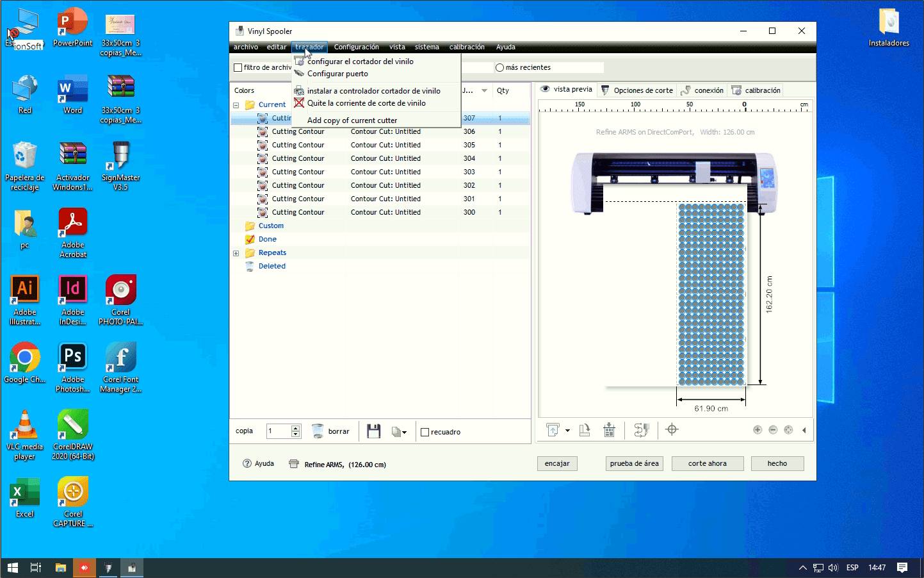924x578 pixels.
Task: Click the rotate page icon in preview toolbar
Action: (x=585, y=430)
